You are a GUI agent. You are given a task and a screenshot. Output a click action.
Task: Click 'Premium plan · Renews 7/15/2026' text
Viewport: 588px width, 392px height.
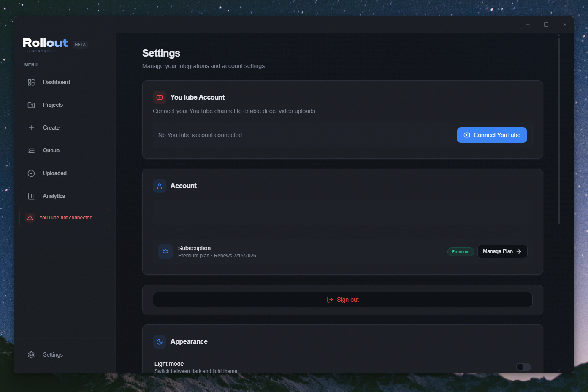217,256
